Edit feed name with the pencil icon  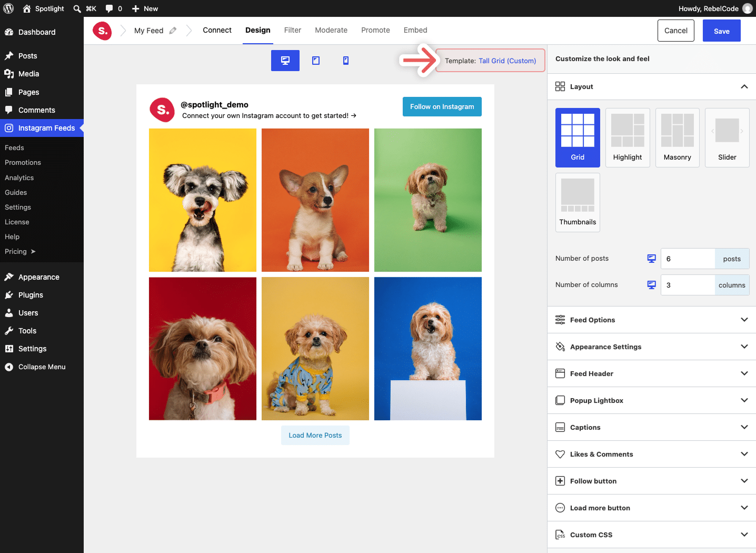tap(173, 31)
